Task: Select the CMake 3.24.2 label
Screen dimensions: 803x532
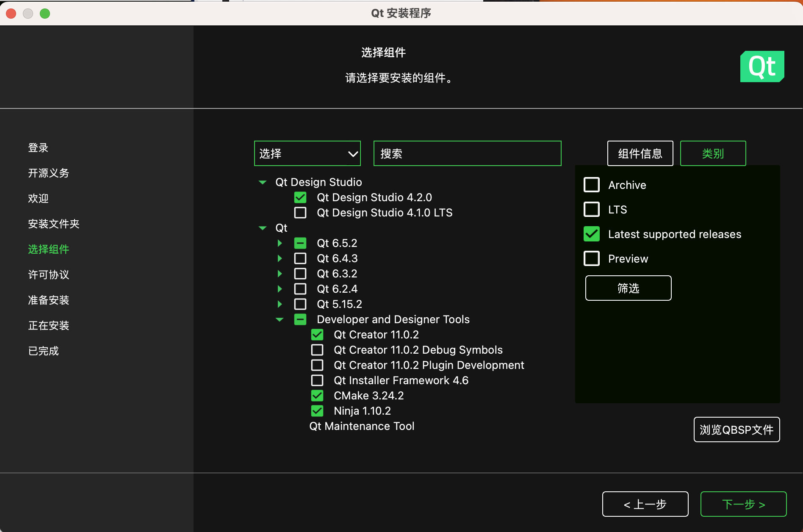Action: (368, 396)
